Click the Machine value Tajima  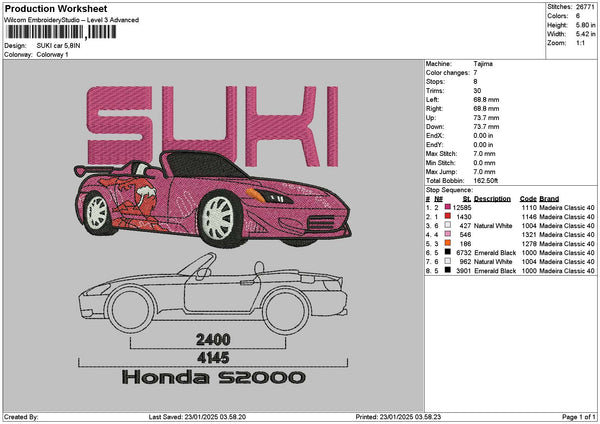pyautogui.click(x=483, y=64)
